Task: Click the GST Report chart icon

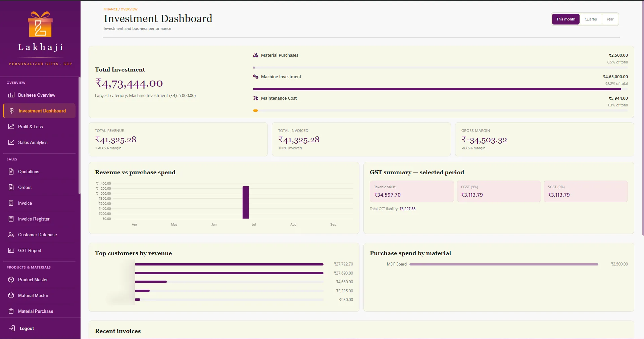Action: point(11,250)
